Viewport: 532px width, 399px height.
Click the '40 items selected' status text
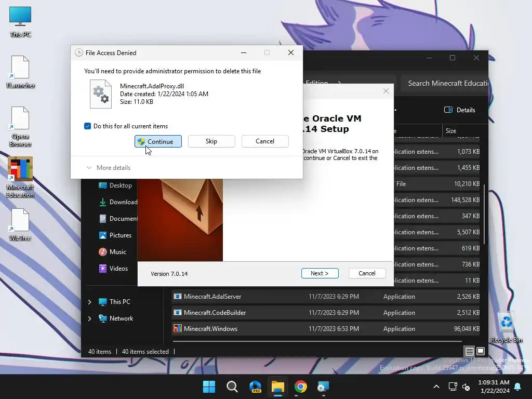(145, 352)
